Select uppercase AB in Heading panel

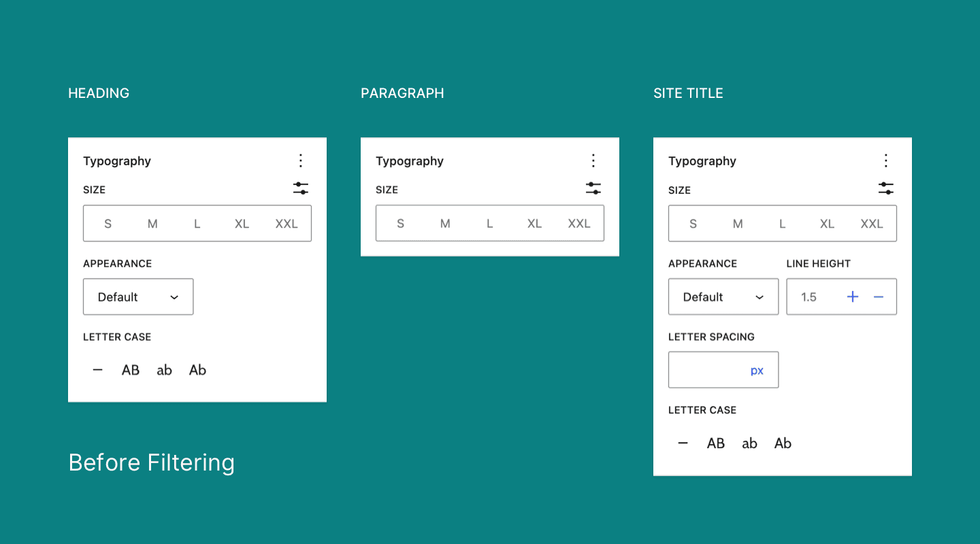131,370
